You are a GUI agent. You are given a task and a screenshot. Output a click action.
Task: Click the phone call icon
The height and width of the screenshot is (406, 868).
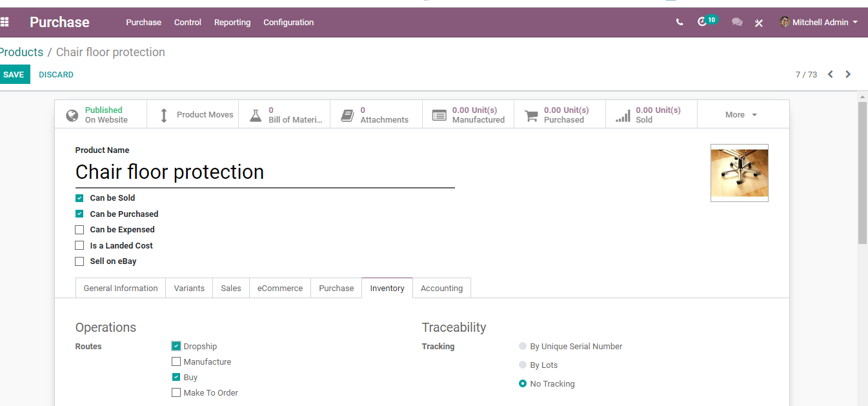point(680,22)
